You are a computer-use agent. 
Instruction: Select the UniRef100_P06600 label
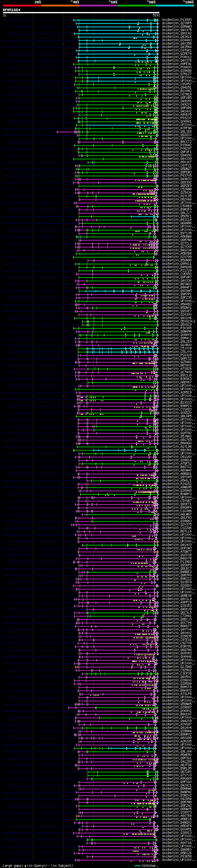(x=176, y=67)
